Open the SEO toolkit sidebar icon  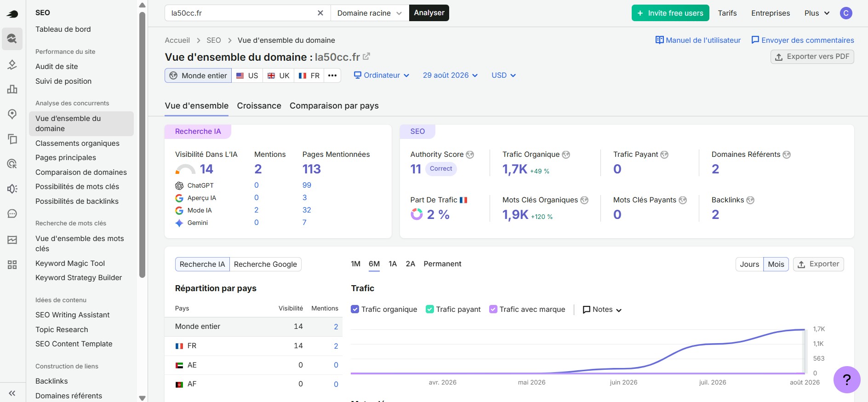coord(12,39)
